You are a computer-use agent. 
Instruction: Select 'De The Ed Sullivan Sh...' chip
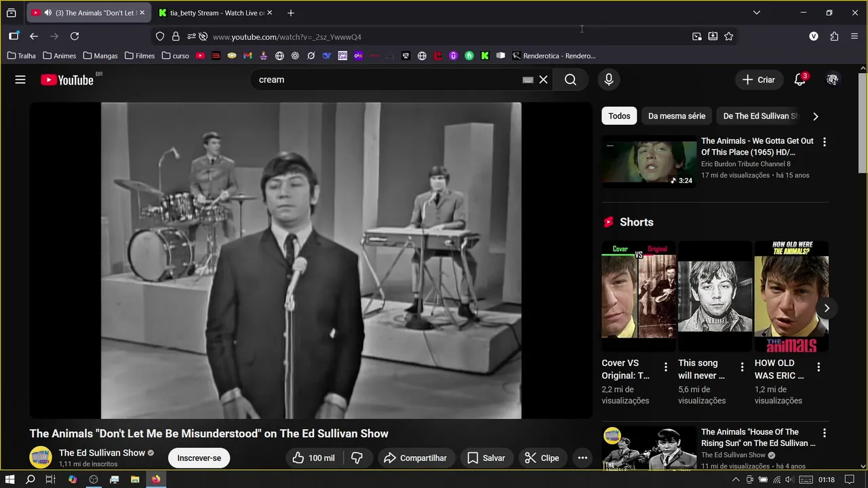[761, 116]
